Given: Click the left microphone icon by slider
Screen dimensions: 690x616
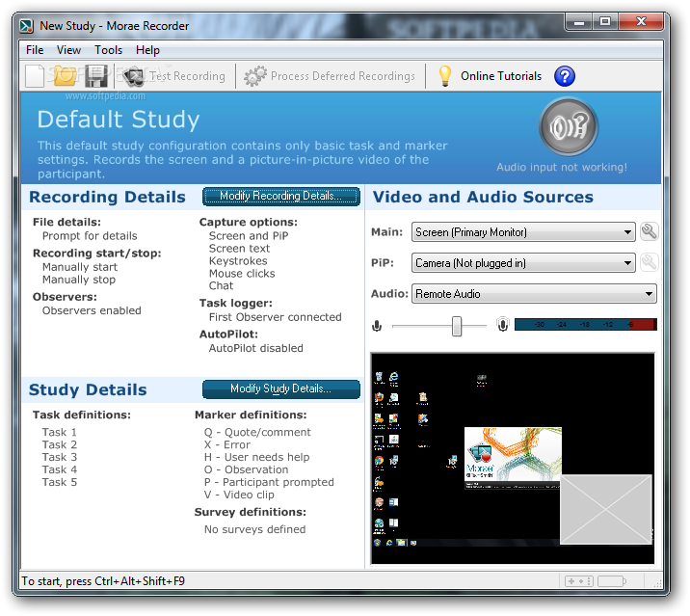Looking at the screenshot, I should point(377,326).
